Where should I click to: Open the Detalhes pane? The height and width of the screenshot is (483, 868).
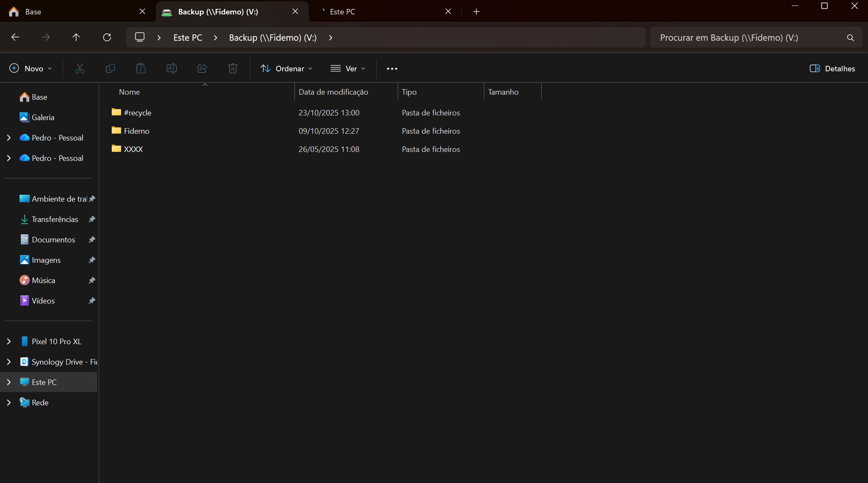[832, 68]
